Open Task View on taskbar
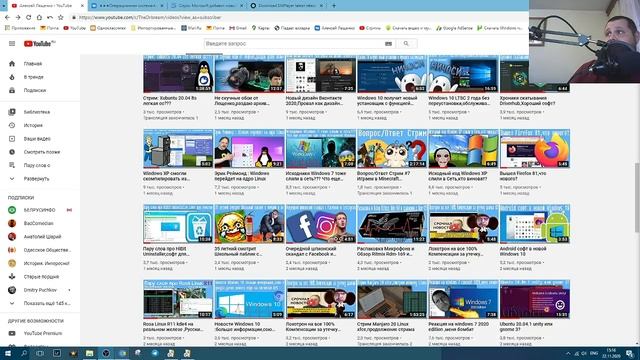This screenshot has height=360, width=640. pyautogui.click(x=40, y=353)
